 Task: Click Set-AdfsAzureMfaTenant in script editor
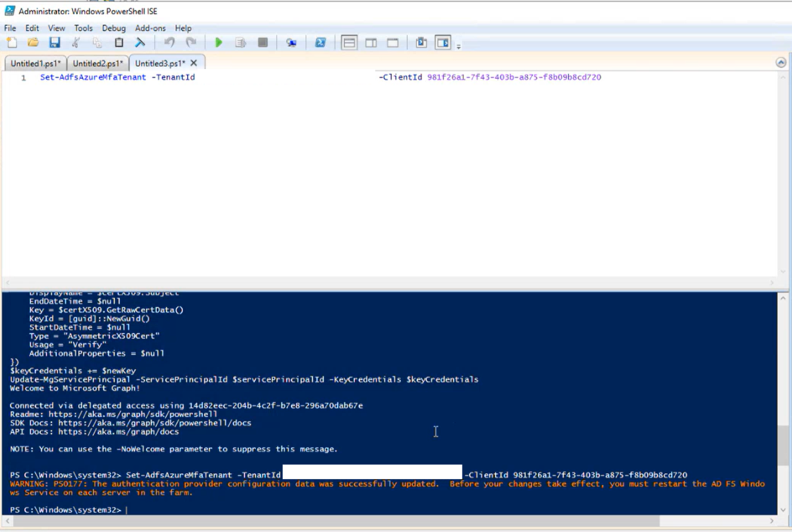point(93,77)
